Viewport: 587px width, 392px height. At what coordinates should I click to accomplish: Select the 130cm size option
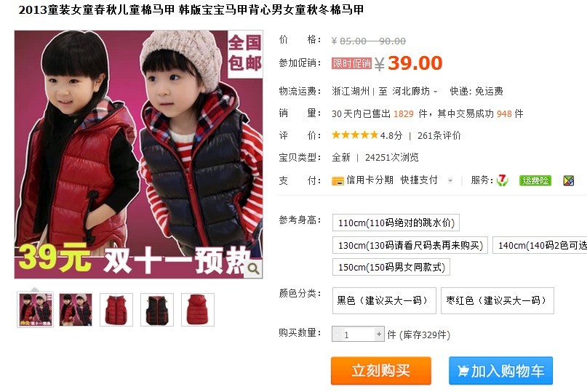point(410,245)
